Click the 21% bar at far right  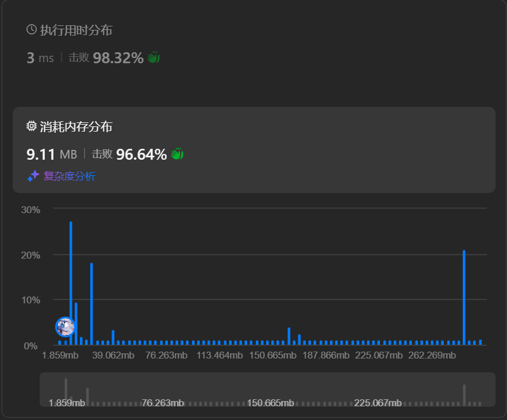coord(464,297)
